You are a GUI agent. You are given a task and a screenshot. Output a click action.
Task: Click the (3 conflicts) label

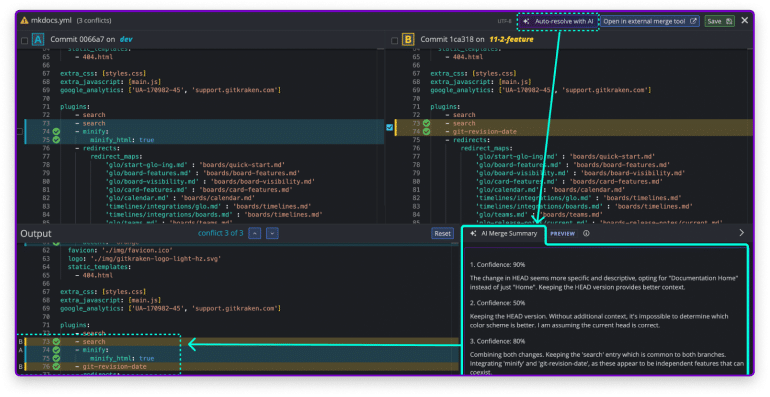(94, 21)
